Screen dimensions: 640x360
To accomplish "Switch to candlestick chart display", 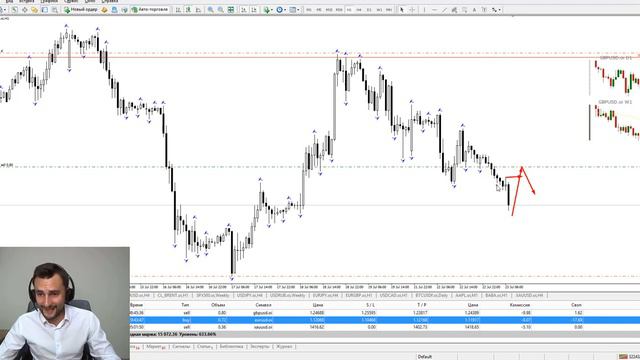I will pyautogui.click(x=188, y=10).
